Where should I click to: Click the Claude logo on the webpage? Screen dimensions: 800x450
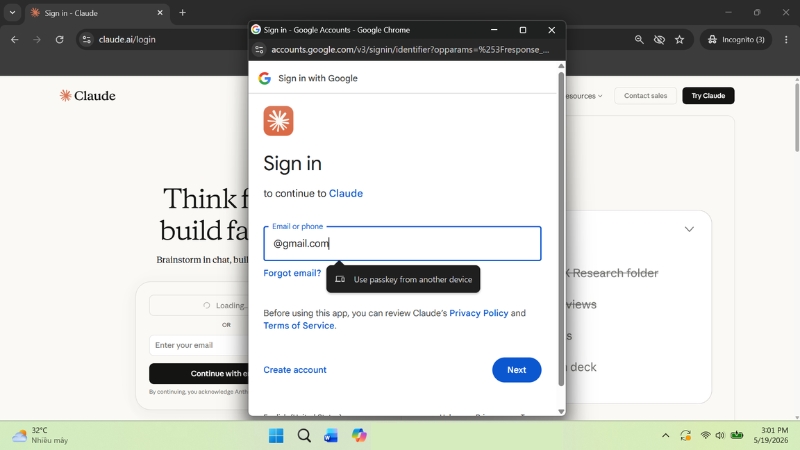(87, 95)
